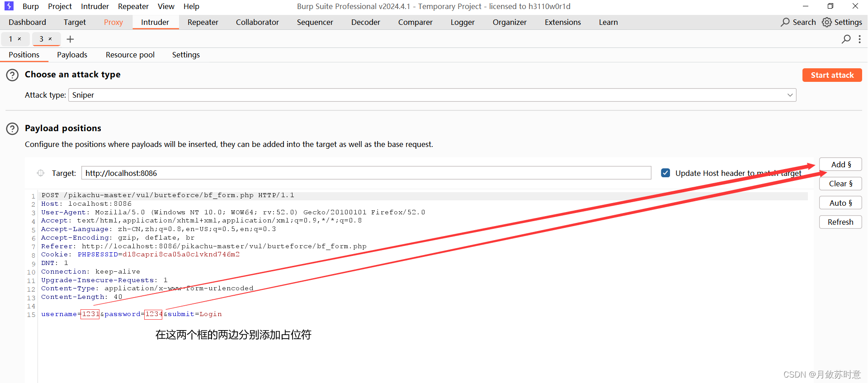This screenshot has width=868, height=383.
Task: Open the Burp menu
Action: coord(31,6)
